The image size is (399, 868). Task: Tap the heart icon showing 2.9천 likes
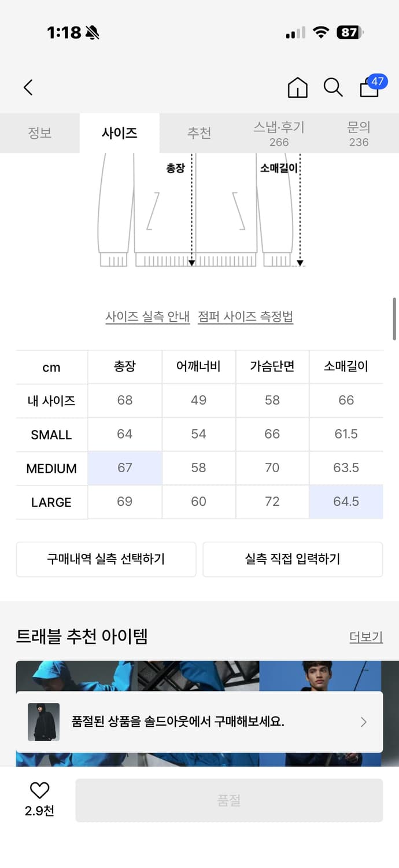point(38,793)
